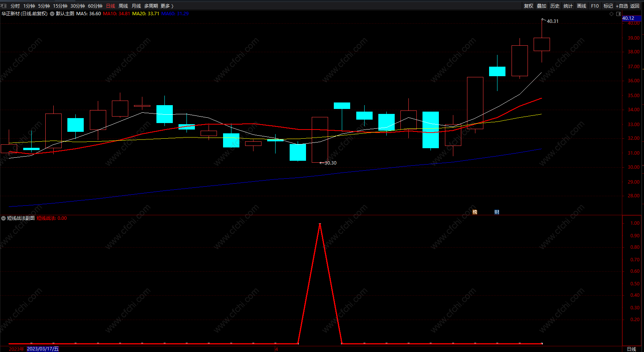The height and width of the screenshot is (352, 644).
Task: Select the 60分钟 period tab
Action: (x=95, y=6)
